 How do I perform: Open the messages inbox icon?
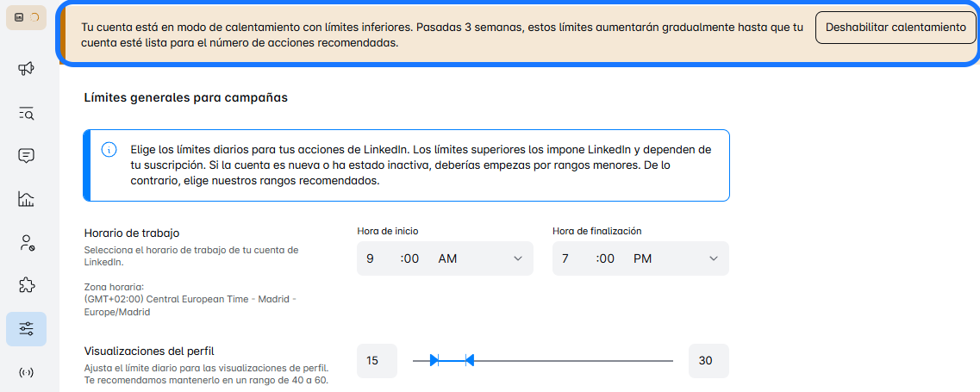click(x=26, y=156)
